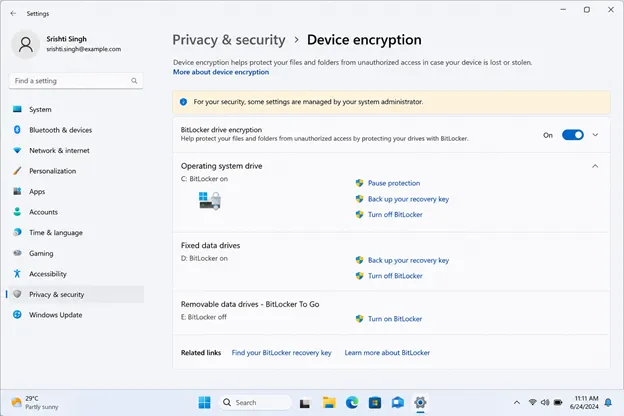Open the clock showing 11:11 AM

(x=584, y=402)
